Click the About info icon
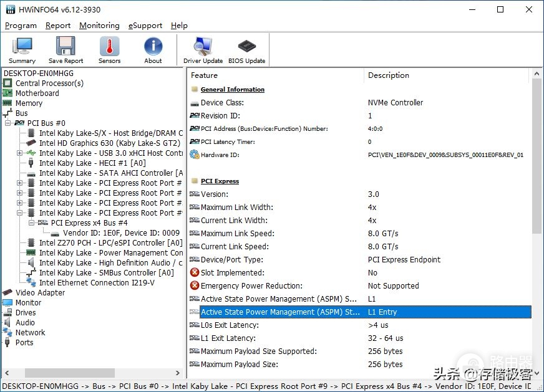 pyautogui.click(x=153, y=46)
